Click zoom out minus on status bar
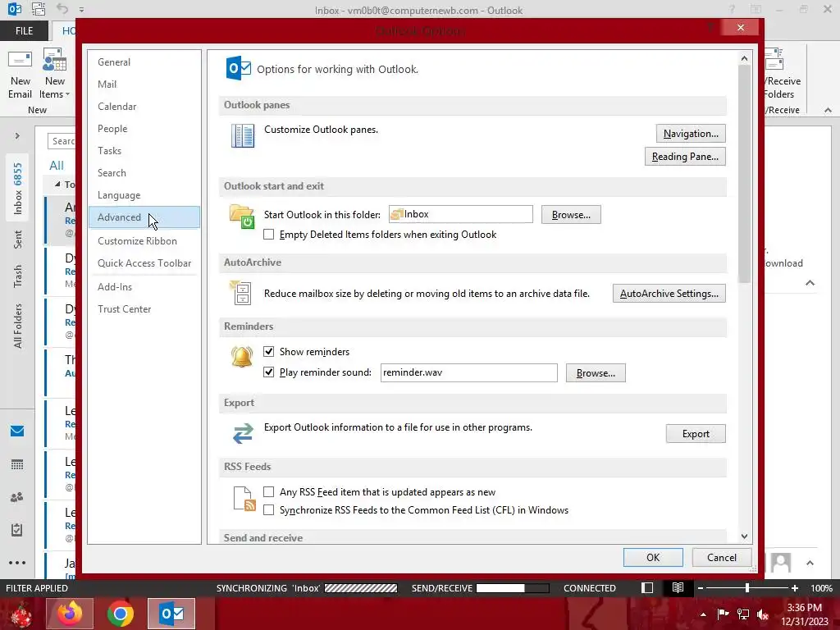Image resolution: width=840 pixels, height=630 pixels. [x=701, y=587]
